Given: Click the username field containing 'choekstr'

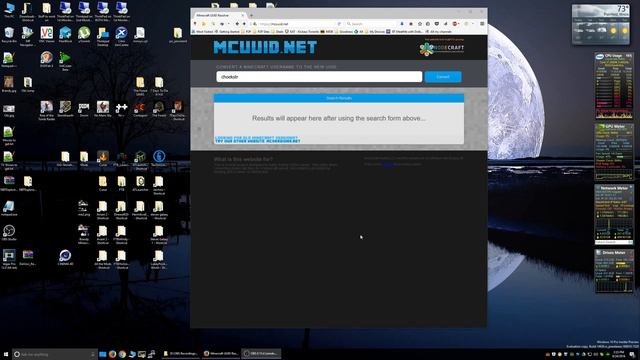Looking at the screenshot, I should tap(319, 77).
